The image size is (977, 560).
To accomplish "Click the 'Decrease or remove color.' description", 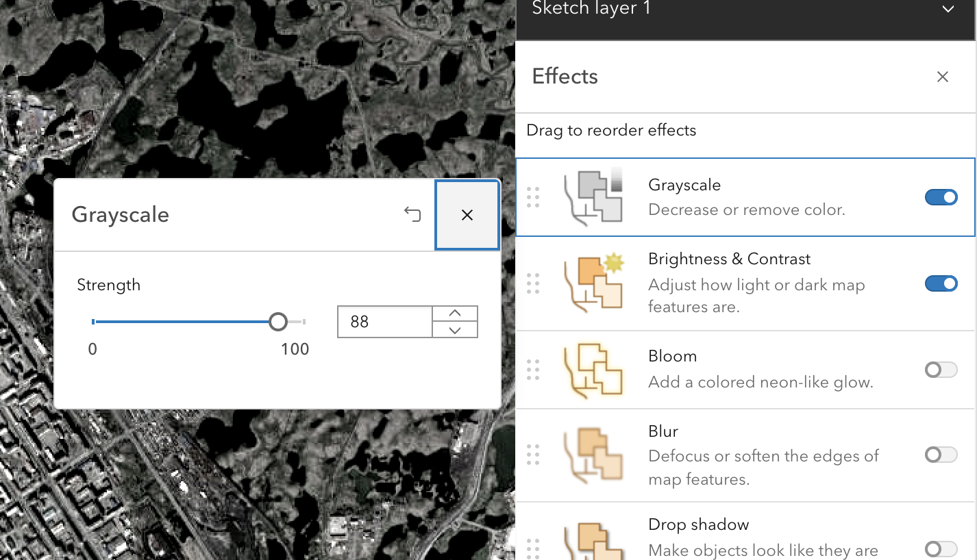I will [747, 209].
